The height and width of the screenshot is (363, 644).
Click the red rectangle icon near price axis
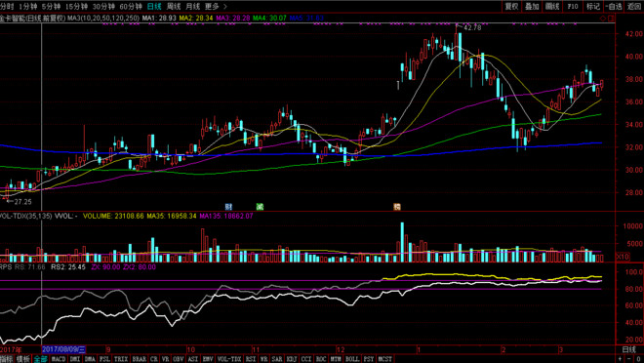pos(612,19)
